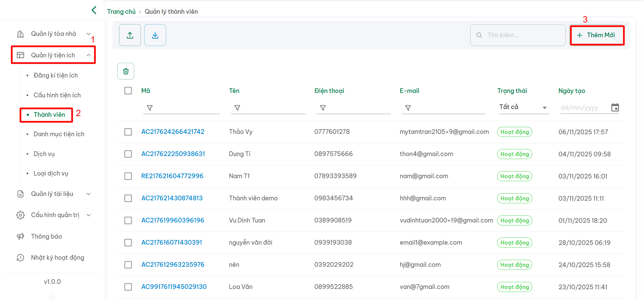Open calendar picker in Ngày tạo filter
This screenshot has width=644, height=300.
pyautogui.click(x=615, y=108)
